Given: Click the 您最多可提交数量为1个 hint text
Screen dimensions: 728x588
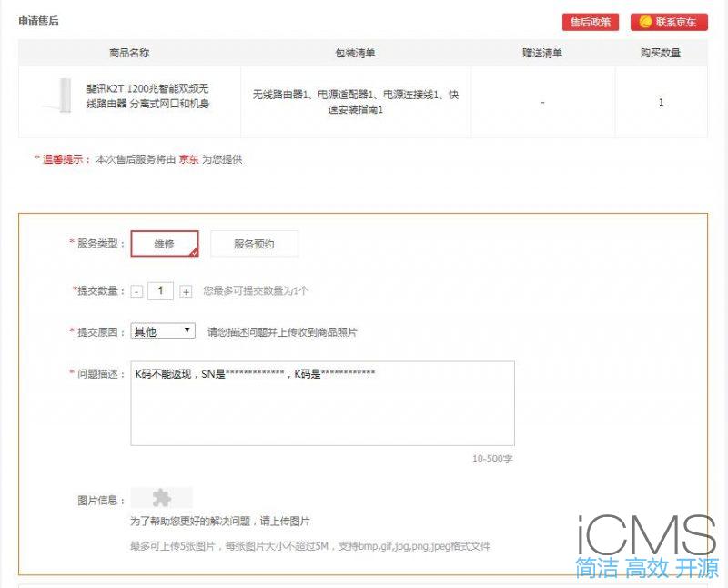Looking at the screenshot, I should [x=256, y=290].
